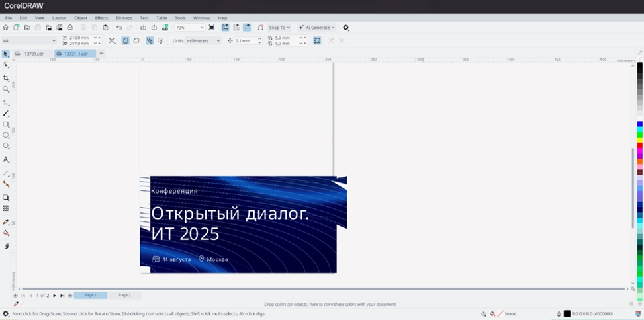Click the Undo arrow
Image resolution: width=644 pixels, height=320 pixels.
[x=119, y=28]
